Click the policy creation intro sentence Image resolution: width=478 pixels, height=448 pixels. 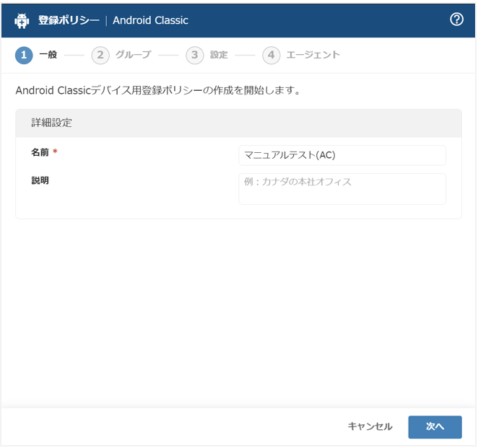coord(158,90)
